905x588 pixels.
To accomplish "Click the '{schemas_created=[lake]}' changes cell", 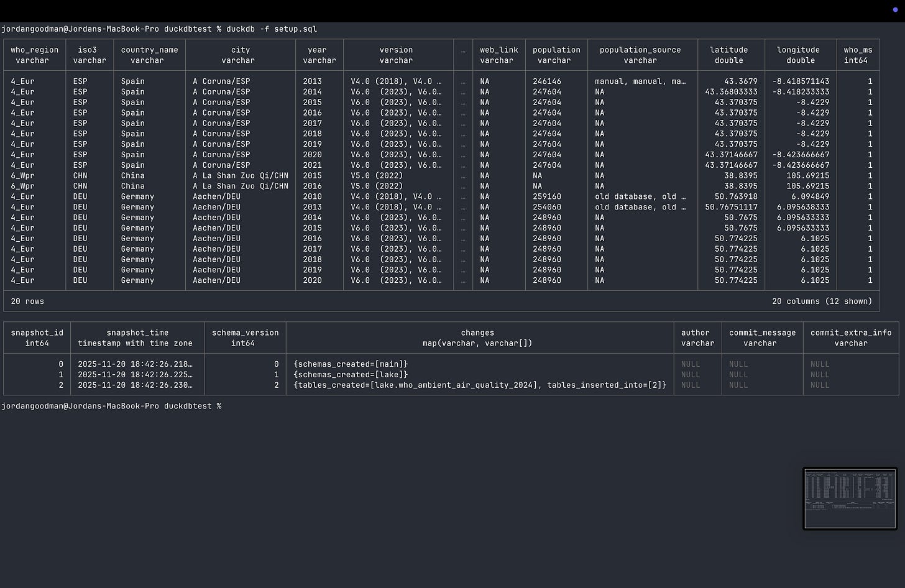I will coord(351,375).
